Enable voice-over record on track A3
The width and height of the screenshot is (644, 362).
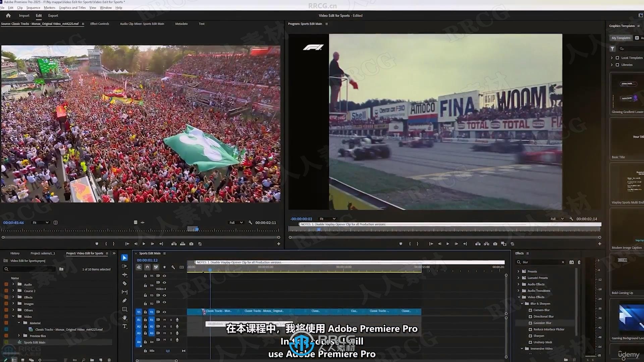tap(177, 333)
